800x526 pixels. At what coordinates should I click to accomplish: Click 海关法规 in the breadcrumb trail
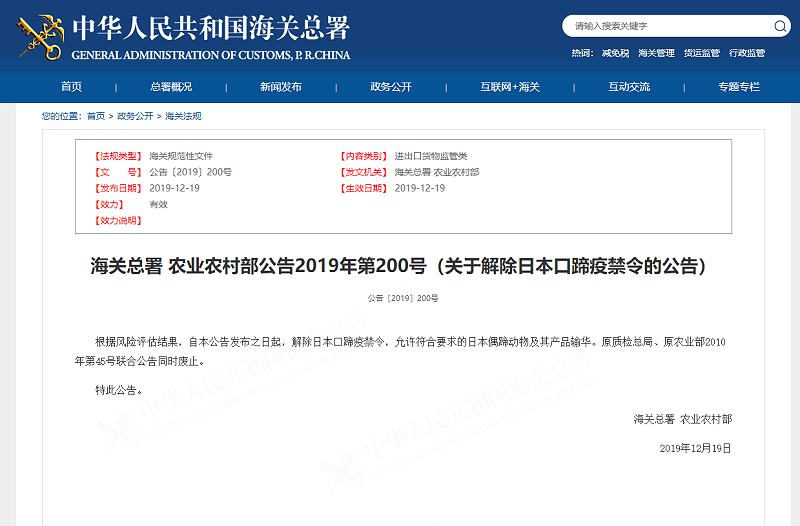click(183, 116)
